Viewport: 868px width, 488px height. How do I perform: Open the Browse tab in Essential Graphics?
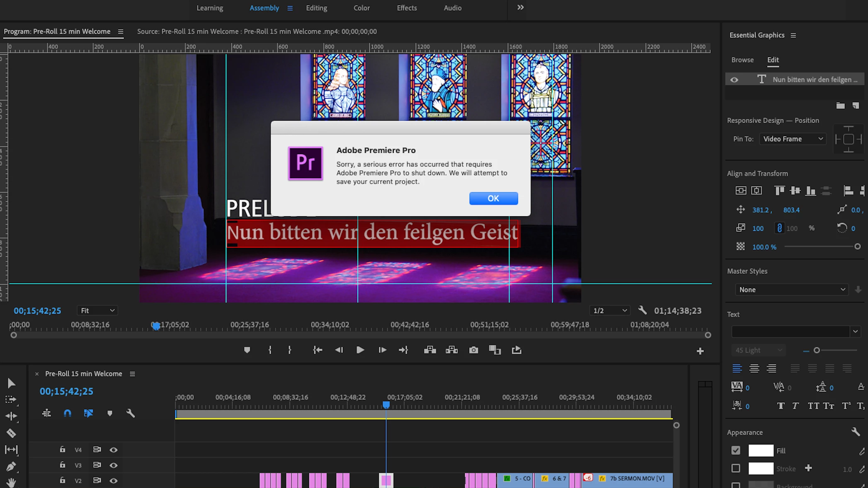coord(742,60)
